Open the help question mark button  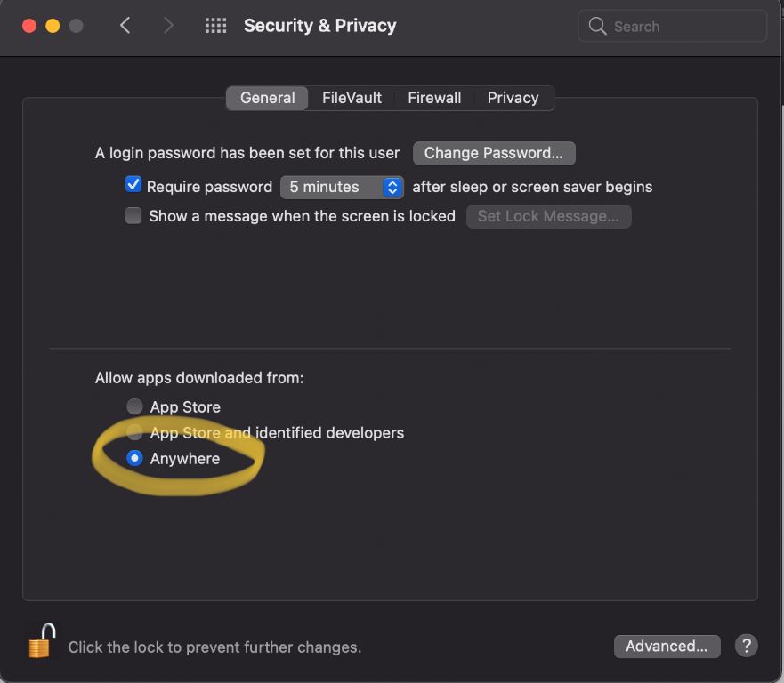pos(747,646)
